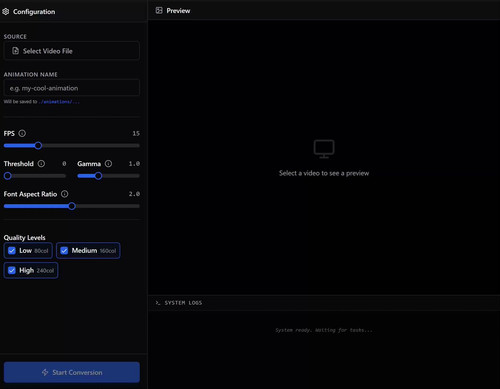Screen dimensions: 500x389
Task: Click the 'System ready. Waiting for tasks...' log line
Action: click(324, 330)
